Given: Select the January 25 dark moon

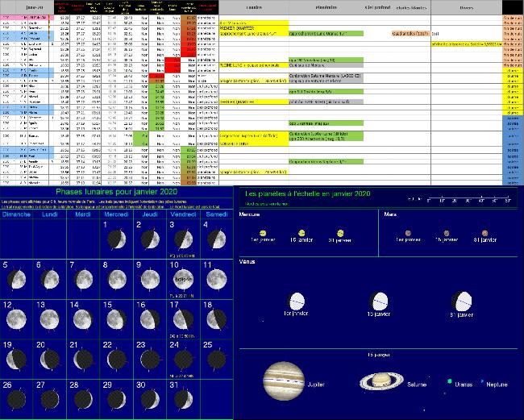Looking at the screenshot, I should coord(217,360).
